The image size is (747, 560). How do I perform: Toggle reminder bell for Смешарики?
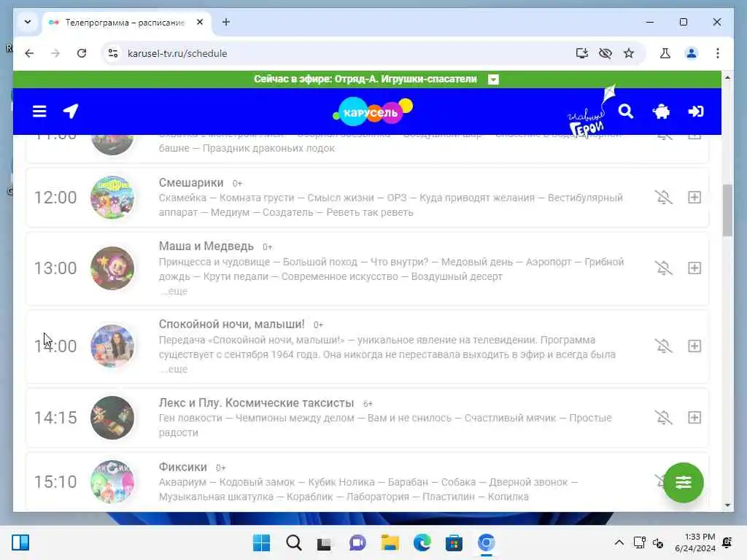pyautogui.click(x=664, y=197)
